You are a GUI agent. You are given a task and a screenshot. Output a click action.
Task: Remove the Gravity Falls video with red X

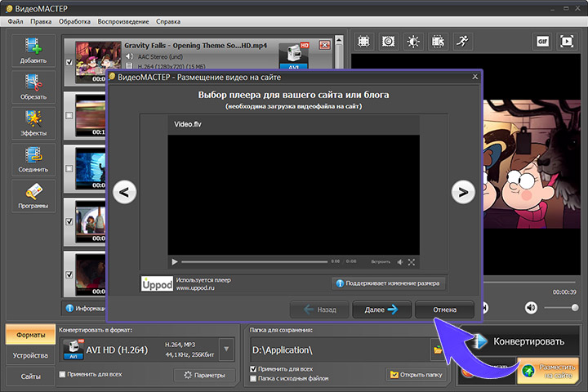tap(325, 46)
